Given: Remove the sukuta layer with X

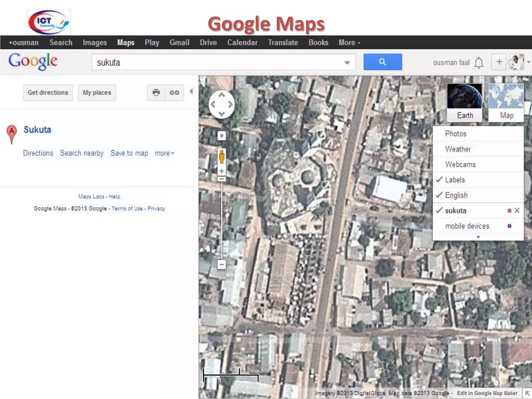Looking at the screenshot, I should pyautogui.click(x=517, y=210).
